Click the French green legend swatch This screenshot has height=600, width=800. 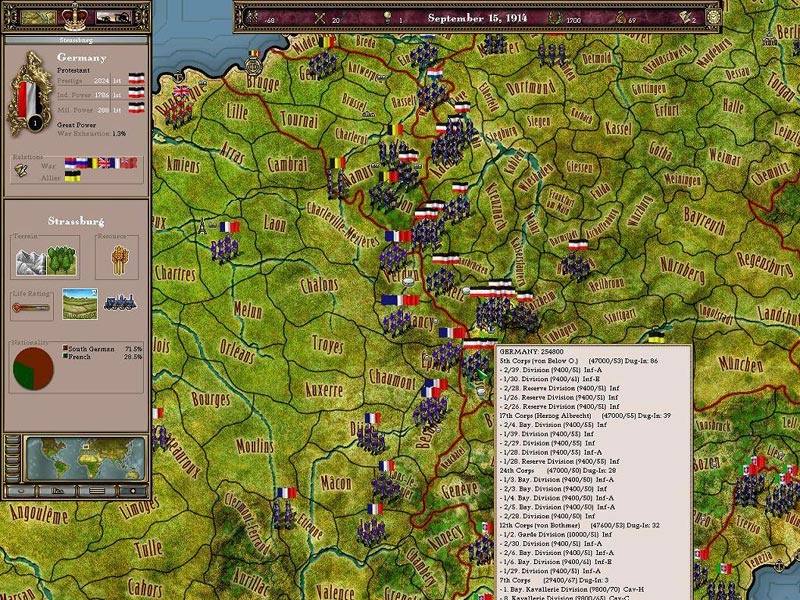(65, 356)
